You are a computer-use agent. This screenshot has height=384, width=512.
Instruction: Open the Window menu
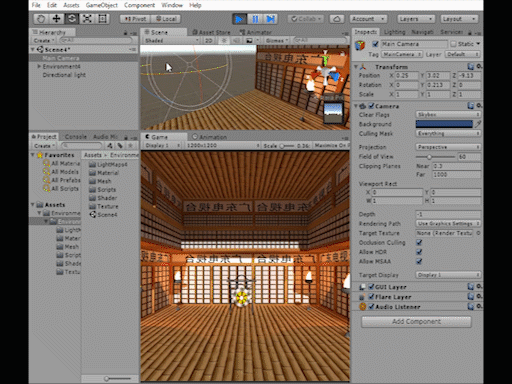[x=172, y=5]
